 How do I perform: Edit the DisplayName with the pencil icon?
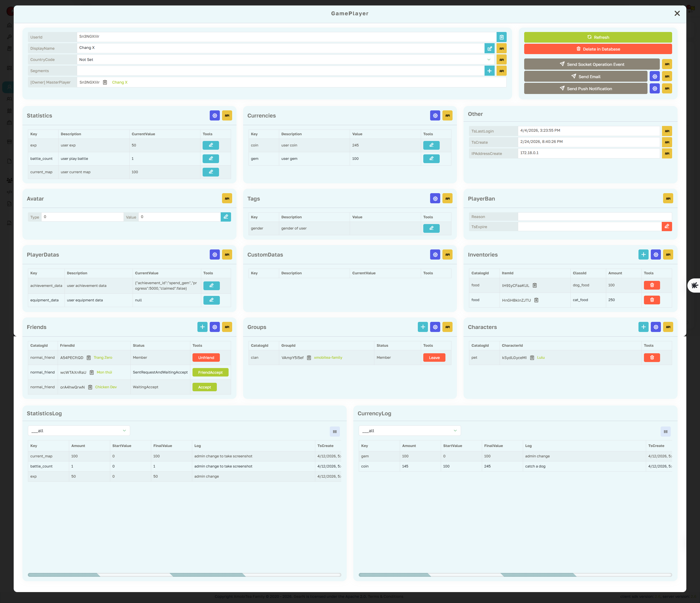click(489, 48)
